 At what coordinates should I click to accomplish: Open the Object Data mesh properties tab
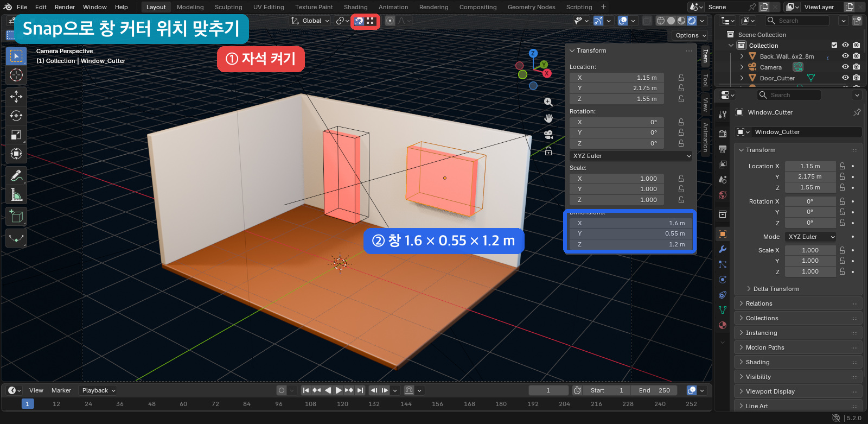(x=723, y=310)
